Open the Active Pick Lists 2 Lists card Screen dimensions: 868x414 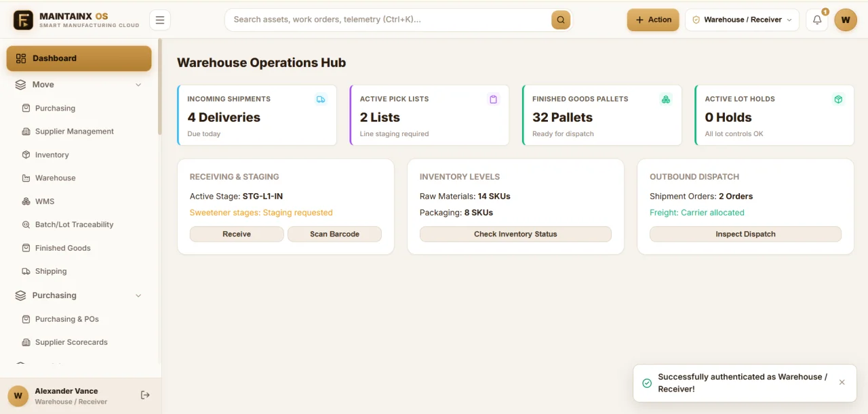(x=429, y=115)
